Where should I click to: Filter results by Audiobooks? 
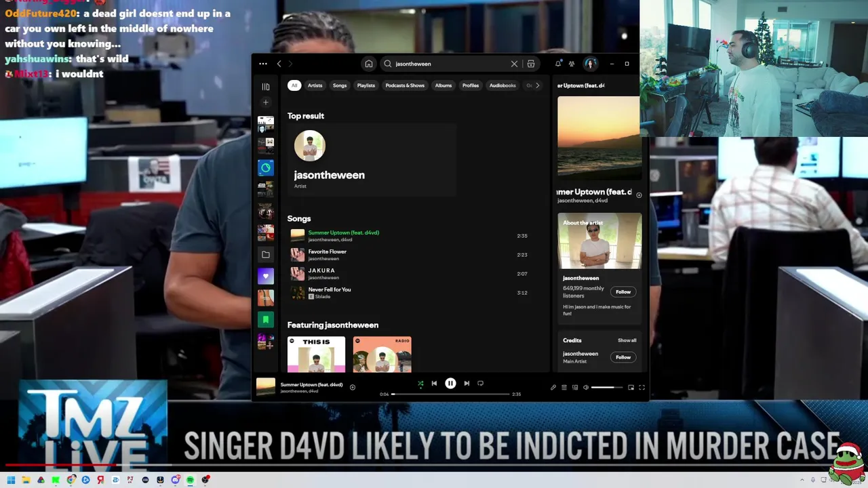pyautogui.click(x=502, y=85)
